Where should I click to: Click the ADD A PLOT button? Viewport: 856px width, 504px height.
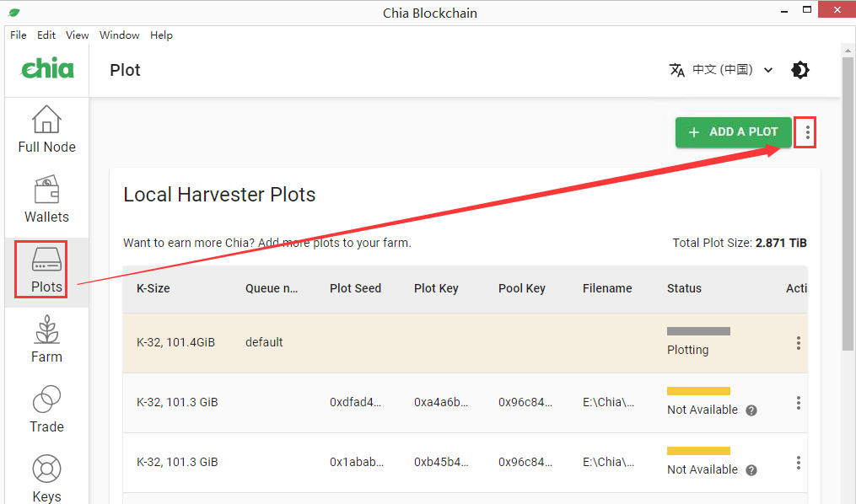pos(733,132)
